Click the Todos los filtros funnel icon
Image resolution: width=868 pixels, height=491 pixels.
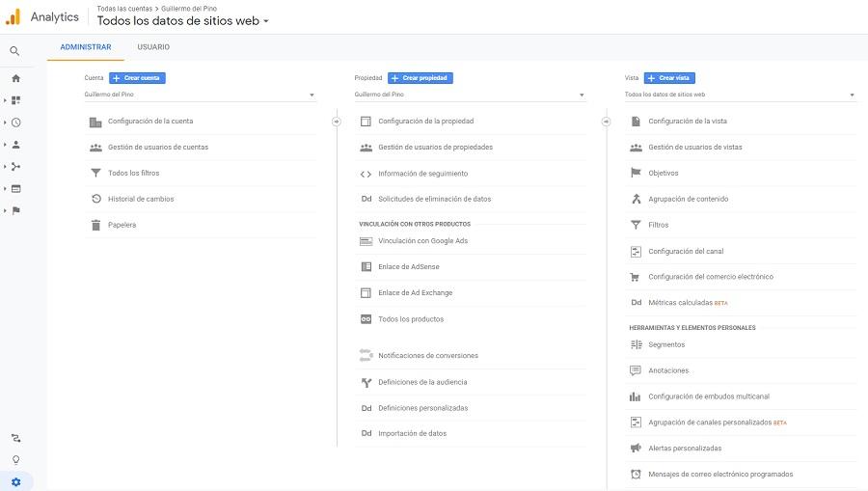tap(95, 173)
